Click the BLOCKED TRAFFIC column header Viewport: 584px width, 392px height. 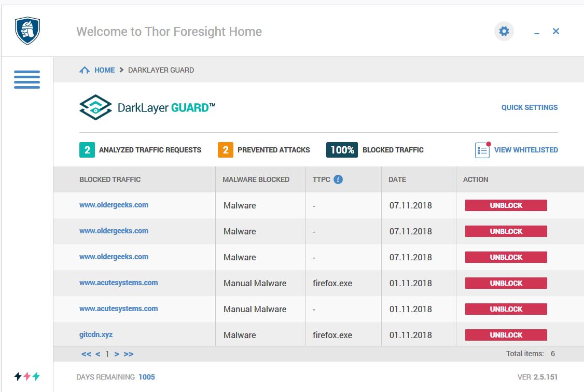pyautogui.click(x=110, y=179)
